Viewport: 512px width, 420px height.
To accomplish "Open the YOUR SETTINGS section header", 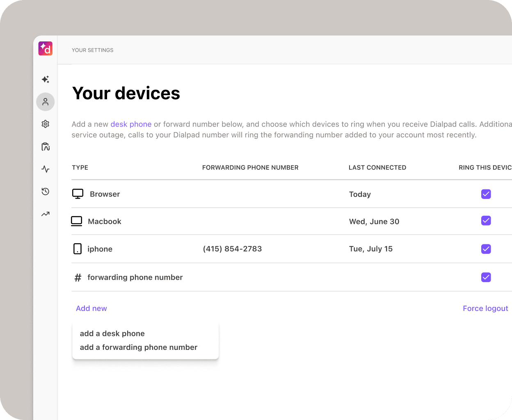I will point(92,50).
